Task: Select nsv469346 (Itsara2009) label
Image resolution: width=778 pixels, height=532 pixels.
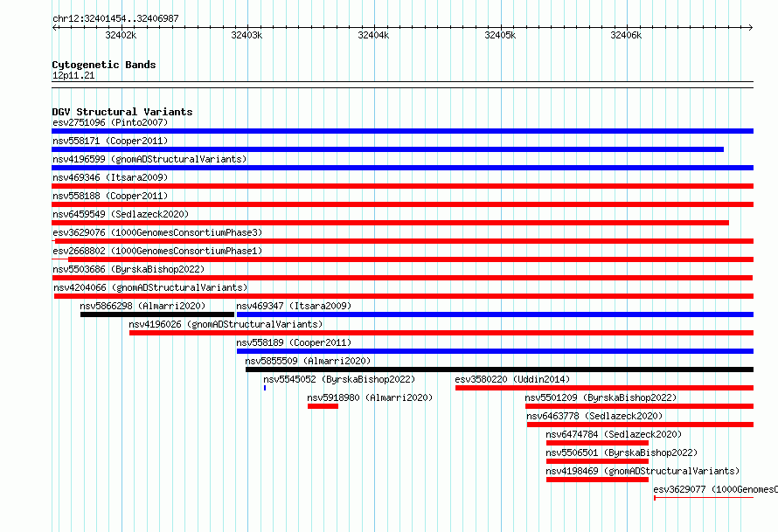Action: (x=110, y=177)
